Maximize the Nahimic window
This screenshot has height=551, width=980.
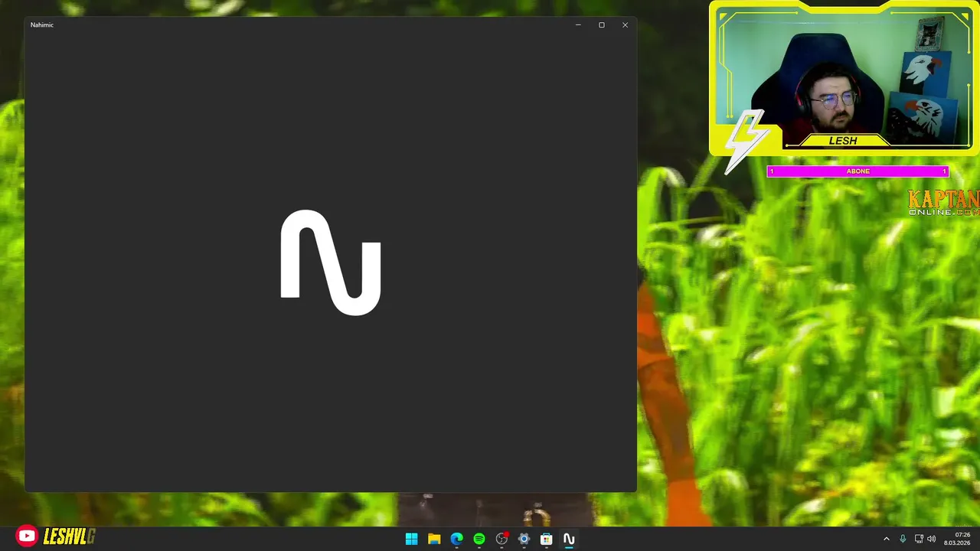pos(602,24)
